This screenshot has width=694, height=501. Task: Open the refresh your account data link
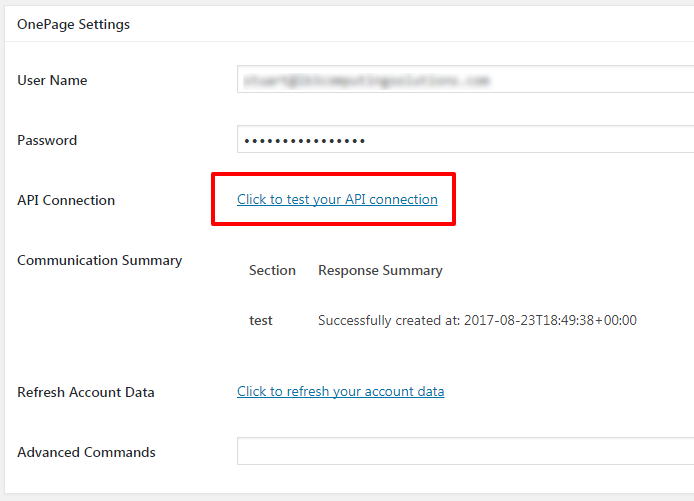point(340,391)
